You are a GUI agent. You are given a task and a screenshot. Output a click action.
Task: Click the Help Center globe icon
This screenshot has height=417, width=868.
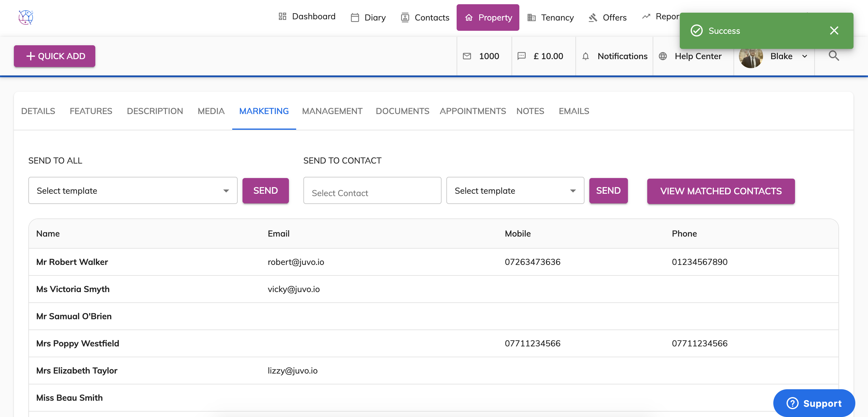coord(663,56)
